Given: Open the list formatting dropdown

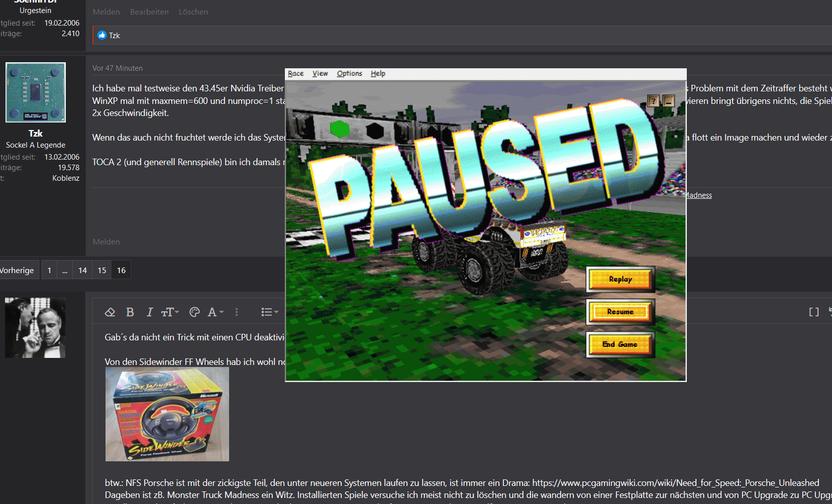Looking at the screenshot, I should 269,312.
